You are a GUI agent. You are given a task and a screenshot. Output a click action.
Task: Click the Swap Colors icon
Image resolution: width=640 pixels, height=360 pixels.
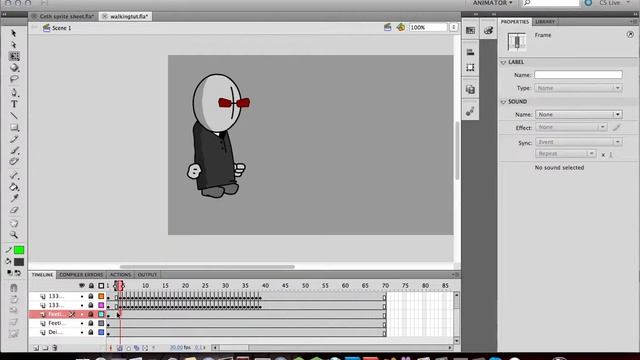pyautogui.click(x=18, y=273)
